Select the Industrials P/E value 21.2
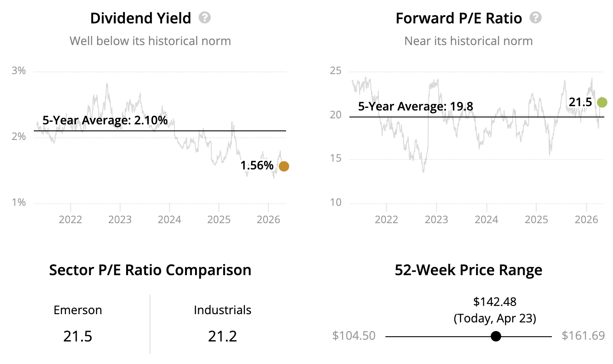Image resolution: width=613 pixels, height=364 pixels. coord(222,336)
